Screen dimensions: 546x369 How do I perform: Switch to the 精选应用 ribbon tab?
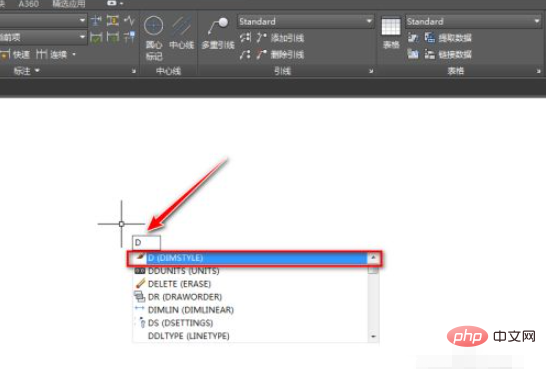click(x=69, y=4)
